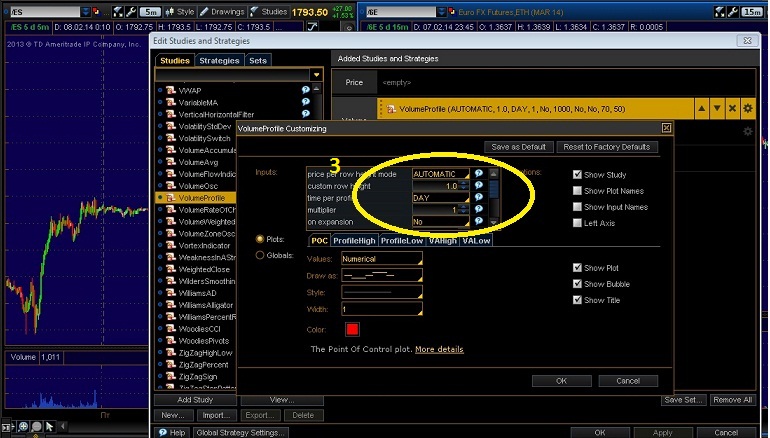Click the Style icon in chart toolbar
770x438 pixels.
coord(169,11)
